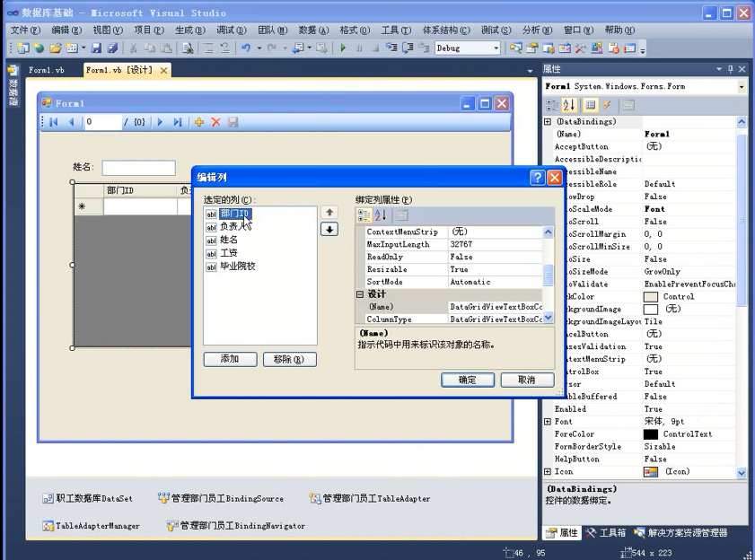Move selected column down with arrow button
The width and height of the screenshot is (755, 560).
pos(329,230)
